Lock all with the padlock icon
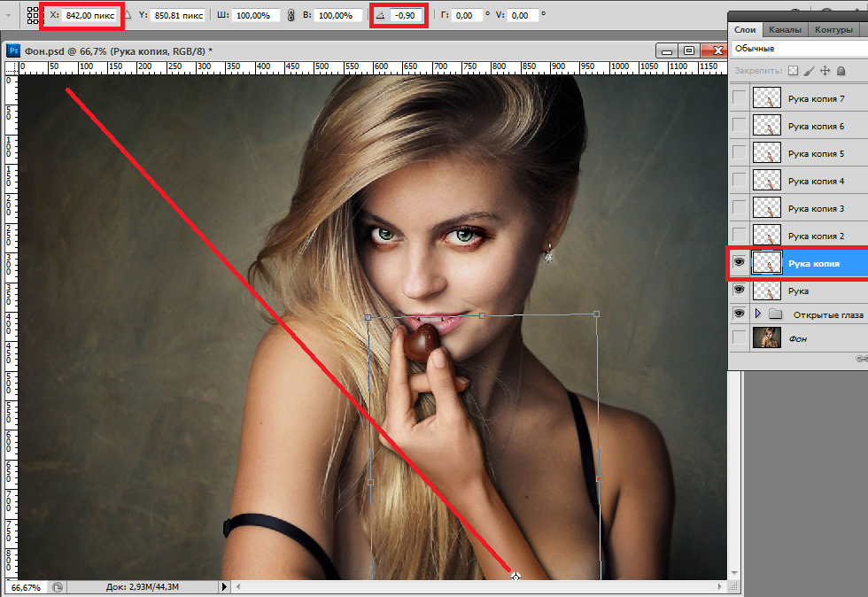Image resolution: width=868 pixels, height=597 pixels. [x=841, y=70]
